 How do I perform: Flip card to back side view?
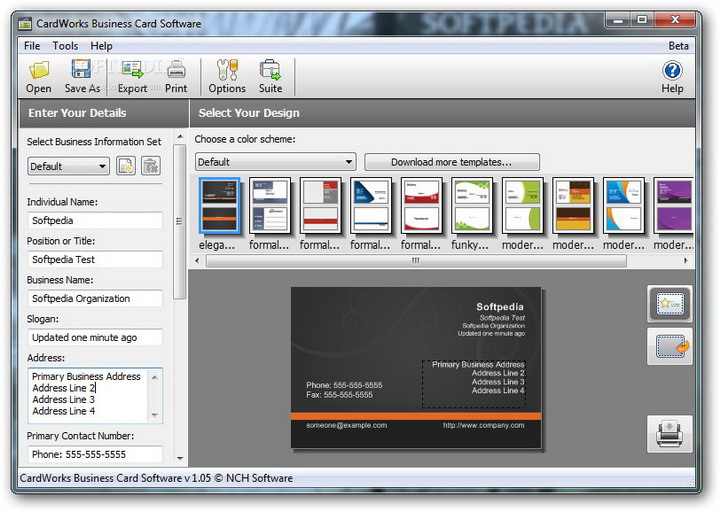coord(668,346)
